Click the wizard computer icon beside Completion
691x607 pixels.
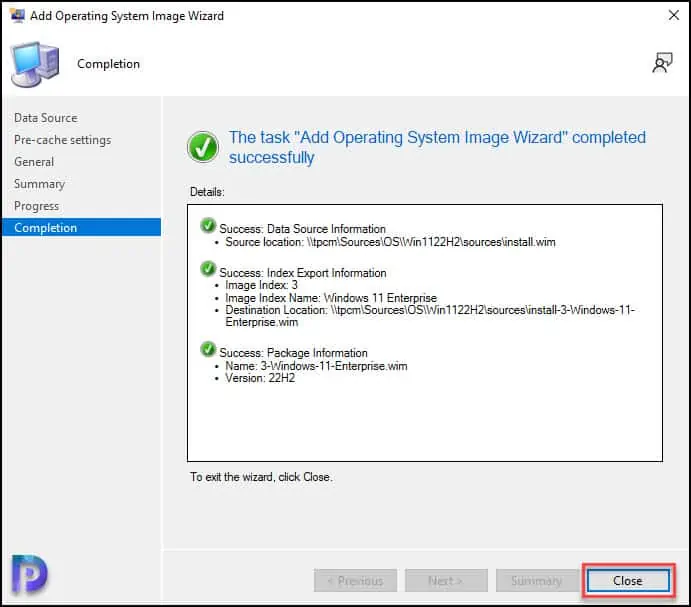[35, 64]
